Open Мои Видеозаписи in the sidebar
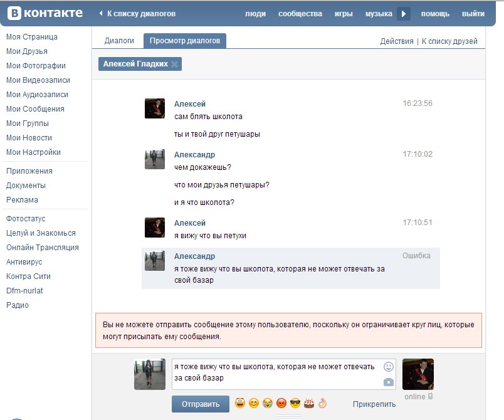504x420 pixels. point(38,80)
